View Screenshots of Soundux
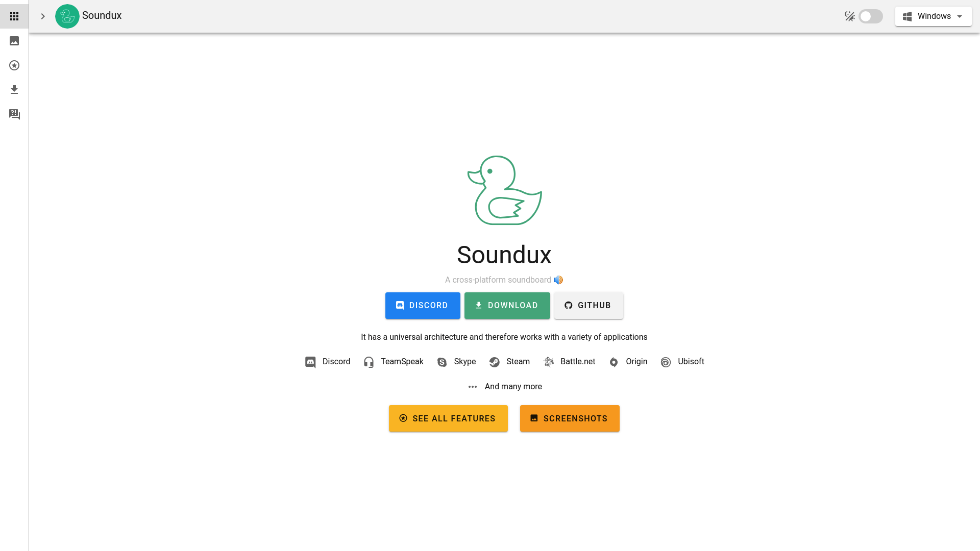 [570, 418]
